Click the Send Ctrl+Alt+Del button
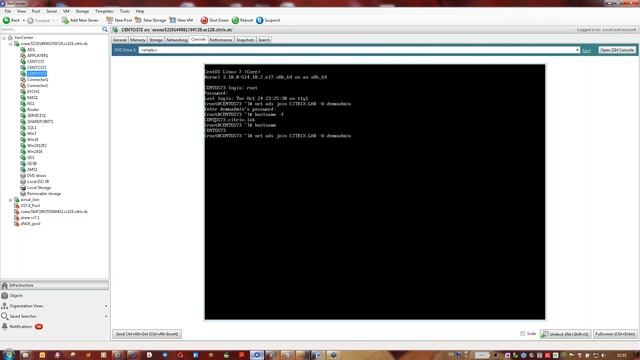The image size is (640, 360). (x=147, y=334)
